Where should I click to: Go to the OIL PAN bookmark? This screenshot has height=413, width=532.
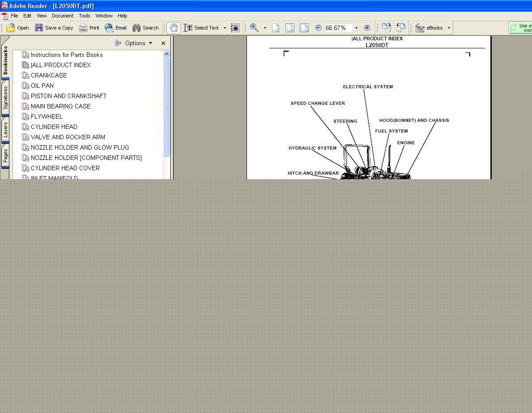point(42,86)
